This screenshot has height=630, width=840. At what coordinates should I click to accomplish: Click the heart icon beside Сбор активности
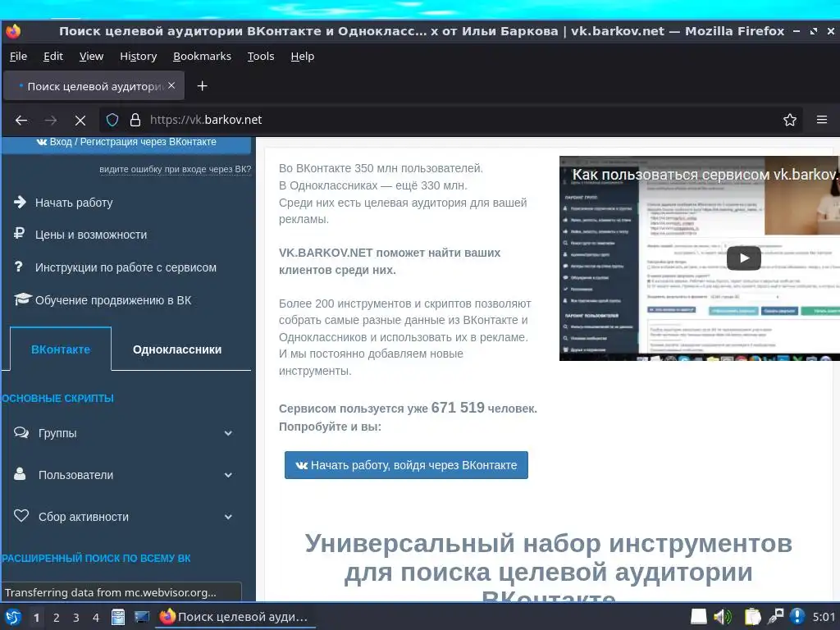[x=21, y=515]
